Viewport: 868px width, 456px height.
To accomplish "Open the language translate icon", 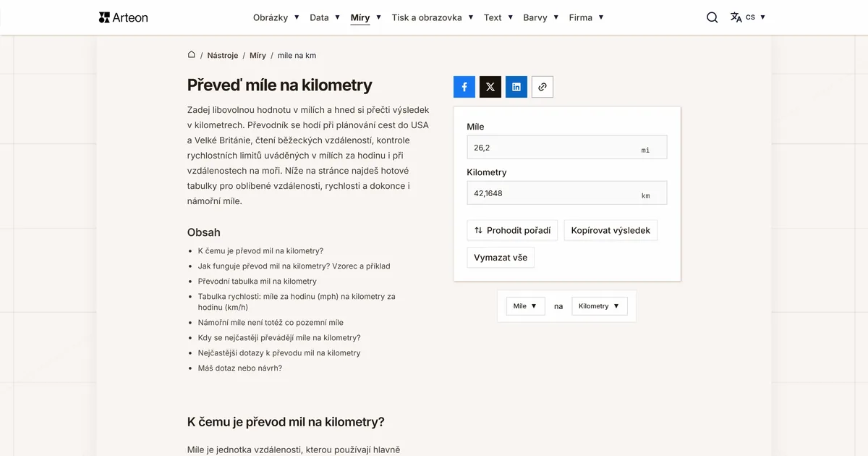I will click(x=736, y=17).
